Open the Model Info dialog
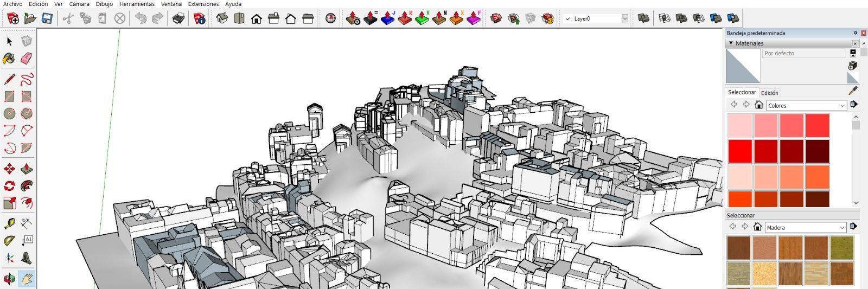This screenshot has height=289, width=868. [200, 18]
